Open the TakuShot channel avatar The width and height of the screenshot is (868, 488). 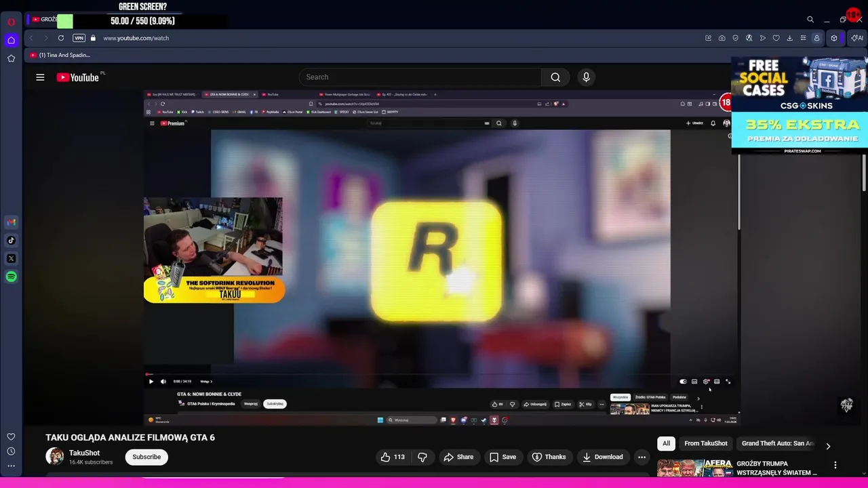tap(54, 456)
